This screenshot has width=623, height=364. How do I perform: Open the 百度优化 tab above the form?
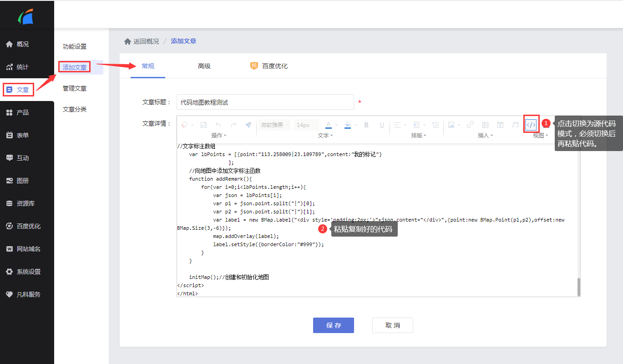(x=274, y=66)
